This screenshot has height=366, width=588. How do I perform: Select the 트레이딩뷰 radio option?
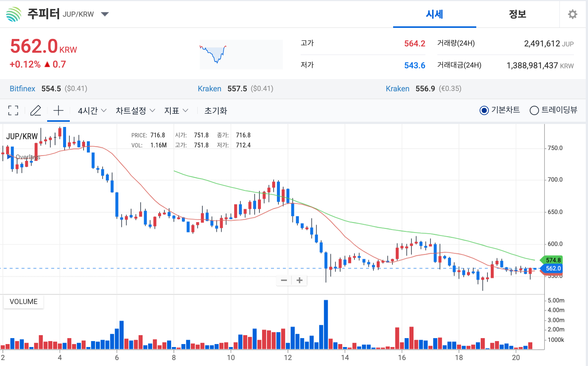[534, 110]
